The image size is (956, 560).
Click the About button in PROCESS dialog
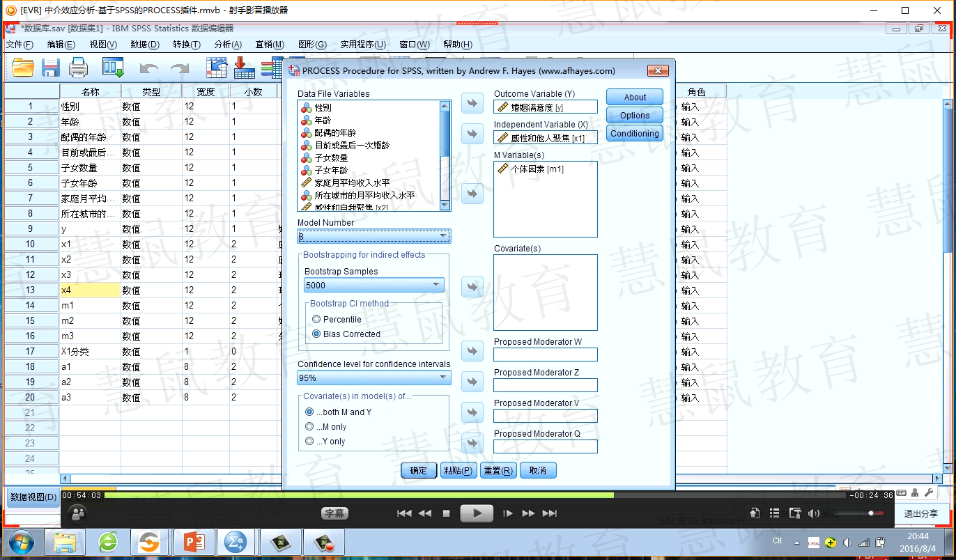[x=635, y=98]
